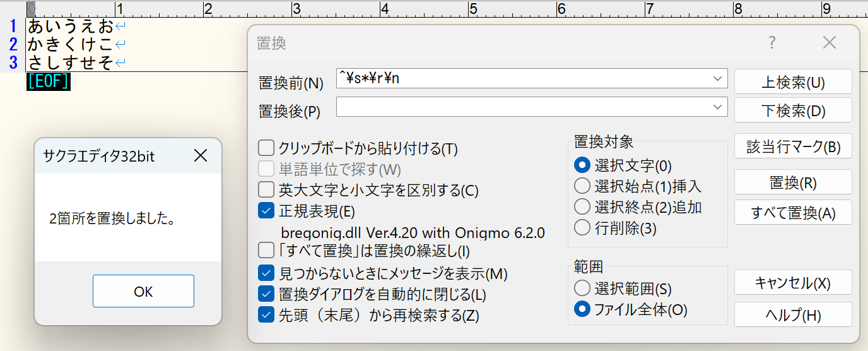
Task: Click the 置換前 regex input field
Action: click(x=524, y=79)
